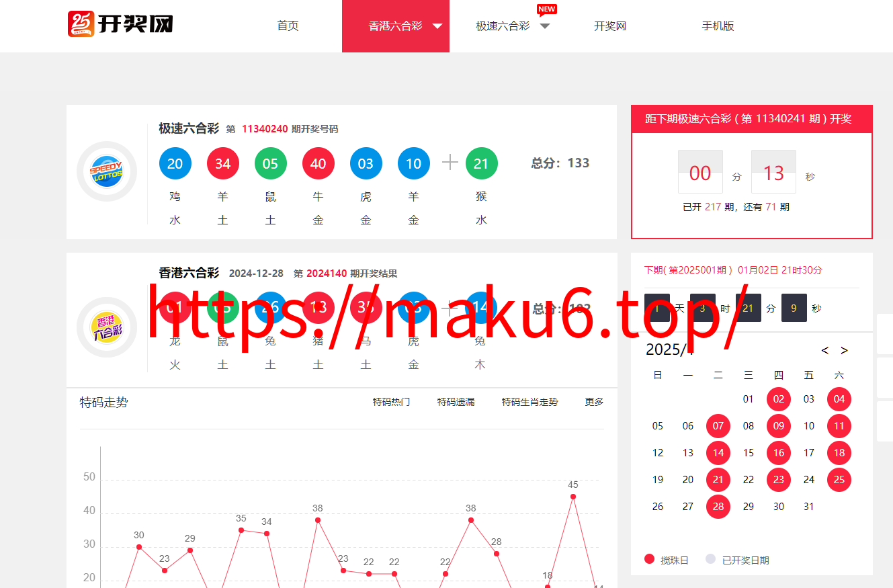Viewport: 893px width, 588px height.
Task: Click the 开奖网 site logo
Action: pos(120,24)
